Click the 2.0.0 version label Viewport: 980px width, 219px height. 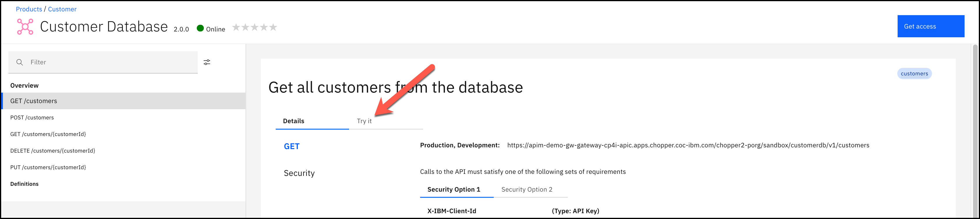pos(181,29)
